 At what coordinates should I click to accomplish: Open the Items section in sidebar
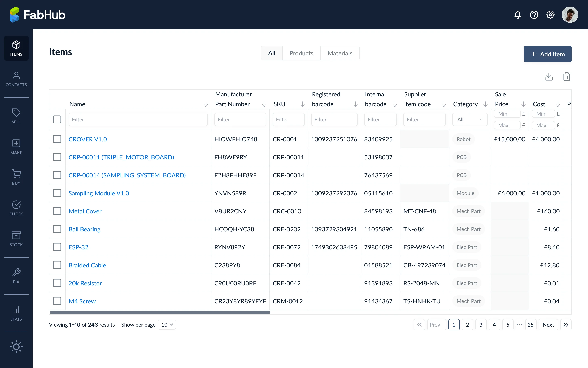tap(16, 48)
